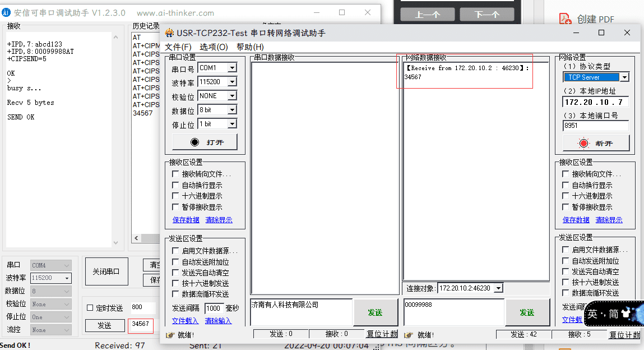Click the Ai-Thinker receive area vertical scrollbar
Image resolution: width=644 pixels, height=350 pixels.
(x=116, y=140)
